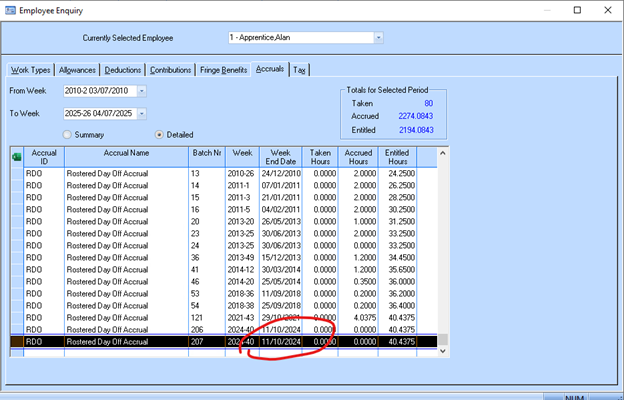Open the Allowances tab
The width and height of the screenshot is (624, 400).
coord(78,70)
